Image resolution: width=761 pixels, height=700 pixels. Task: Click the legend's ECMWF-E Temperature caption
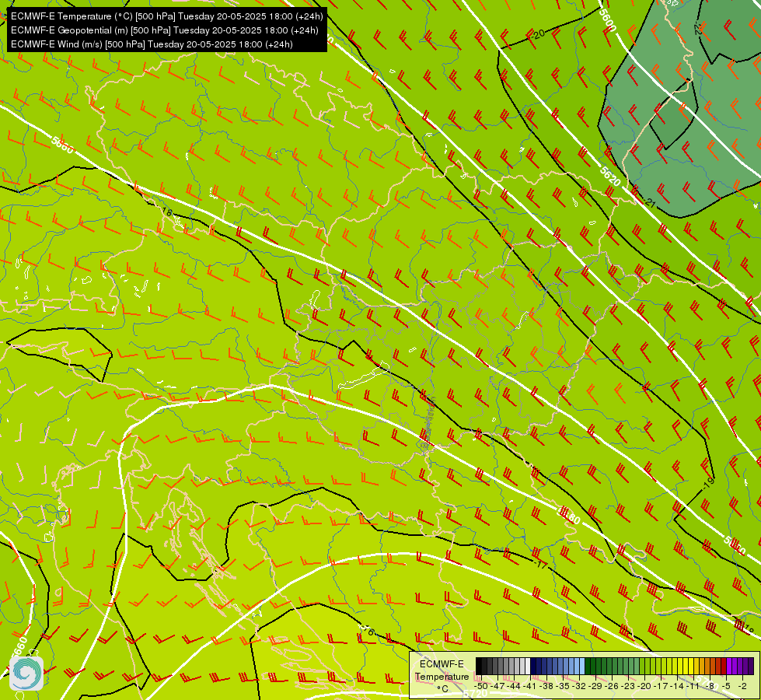pyautogui.click(x=442, y=670)
